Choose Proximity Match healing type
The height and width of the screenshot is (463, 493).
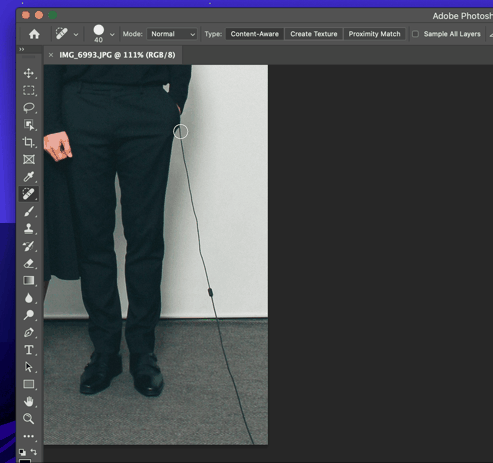pos(374,34)
